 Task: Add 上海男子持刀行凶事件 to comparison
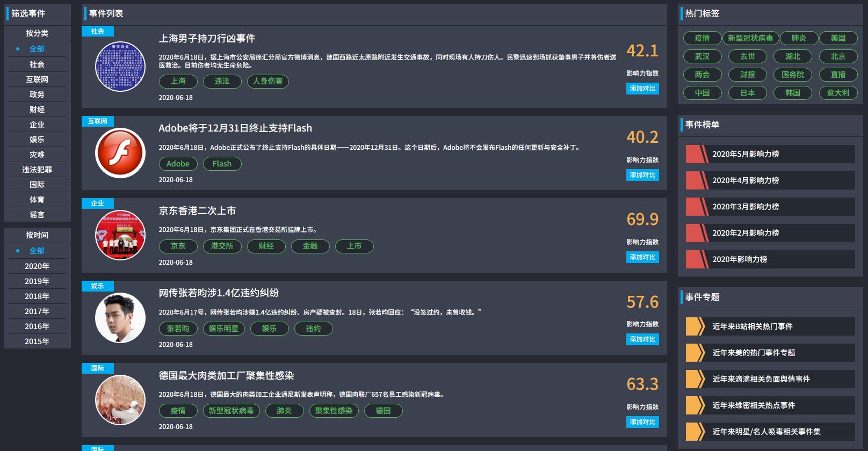click(642, 89)
